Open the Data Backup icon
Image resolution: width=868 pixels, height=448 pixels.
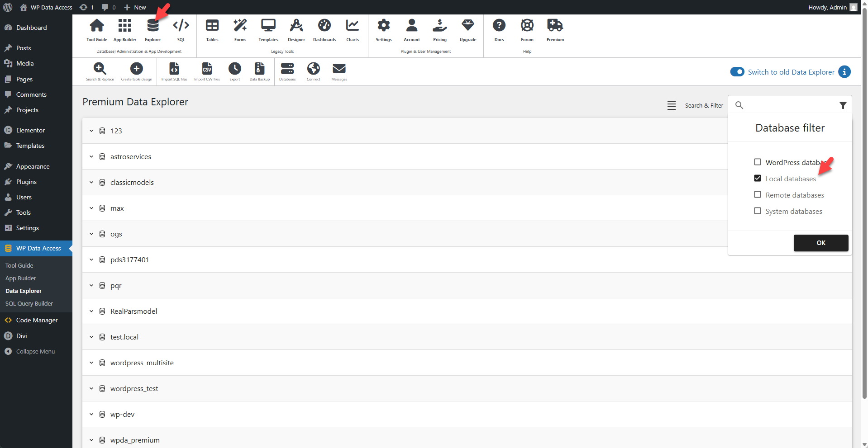[259, 69]
